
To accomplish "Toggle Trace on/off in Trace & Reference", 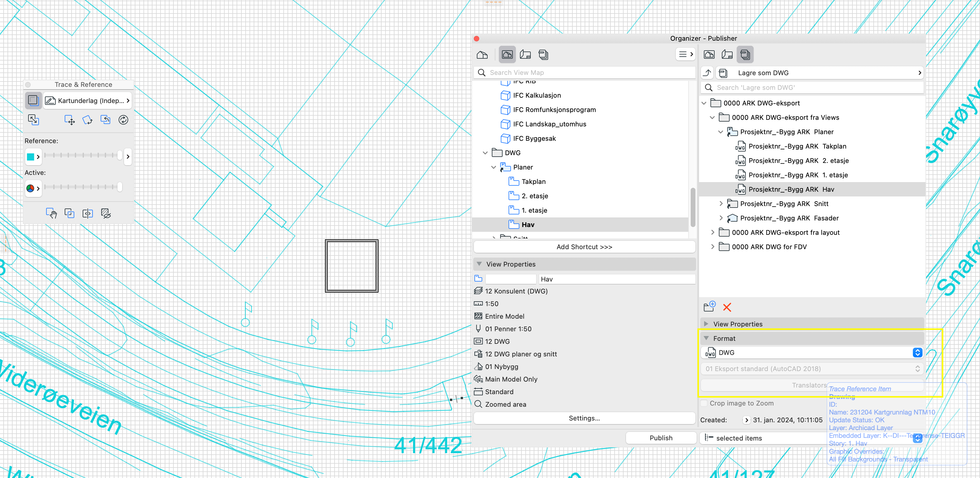I will 33,100.
